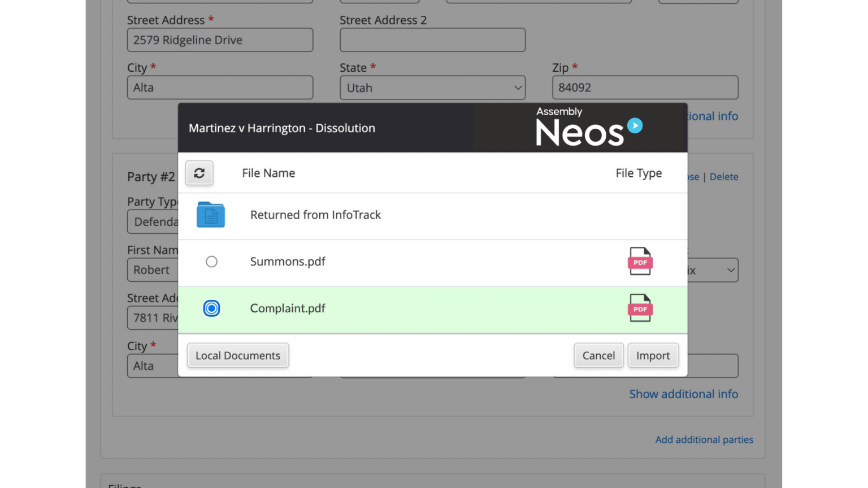The width and height of the screenshot is (868, 488).
Task: Select the Complaint.pdf radio button
Action: click(211, 308)
